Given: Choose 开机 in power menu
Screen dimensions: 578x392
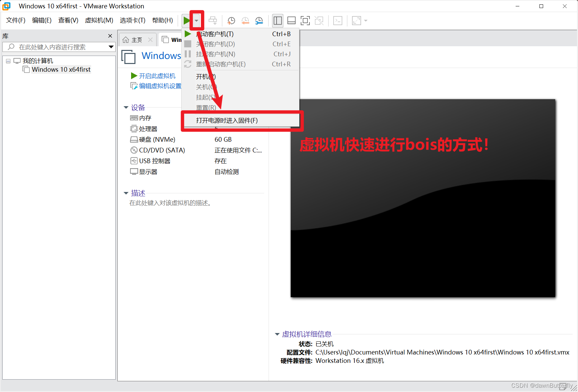Looking at the screenshot, I should pos(240,77).
